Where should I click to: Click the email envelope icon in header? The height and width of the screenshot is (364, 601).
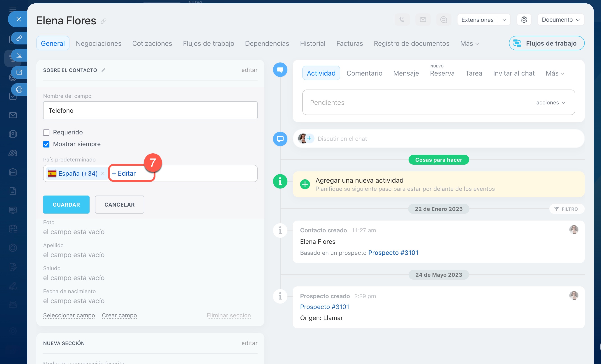423,20
